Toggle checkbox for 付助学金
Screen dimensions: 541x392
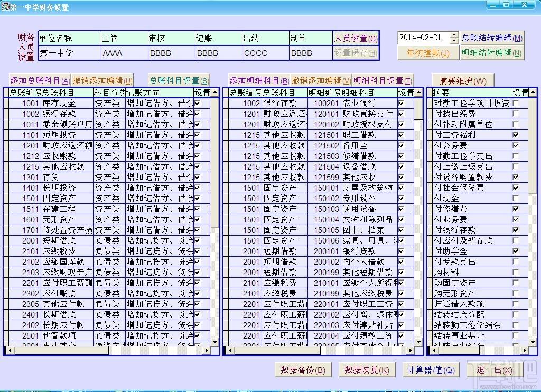click(516, 251)
